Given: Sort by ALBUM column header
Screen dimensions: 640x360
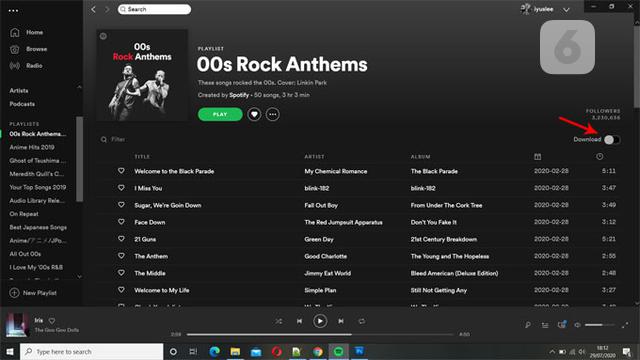Looking at the screenshot, I should (420, 157).
